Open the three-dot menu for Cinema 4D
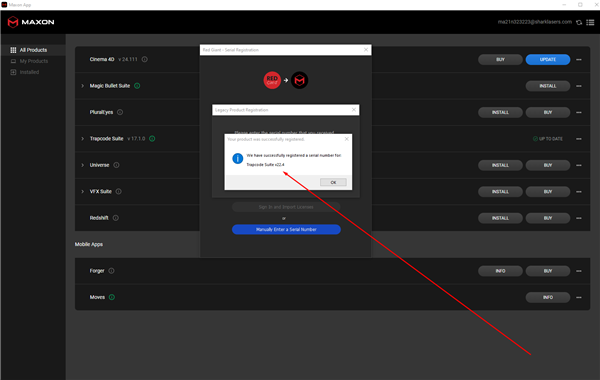This screenshot has width=600, height=380. pos(579,60)
